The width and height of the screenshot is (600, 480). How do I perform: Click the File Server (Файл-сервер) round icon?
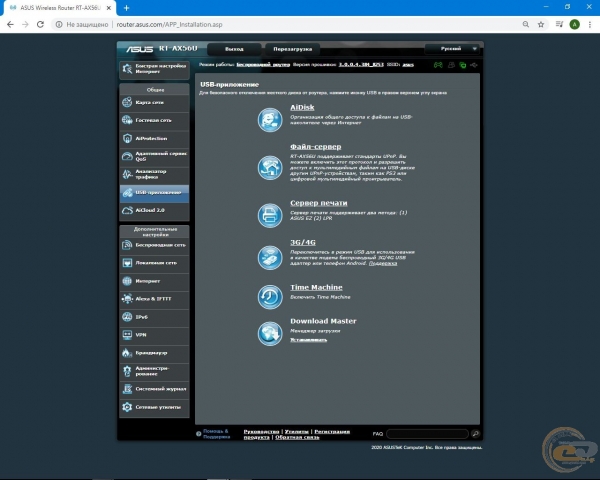tap(270, 168)
